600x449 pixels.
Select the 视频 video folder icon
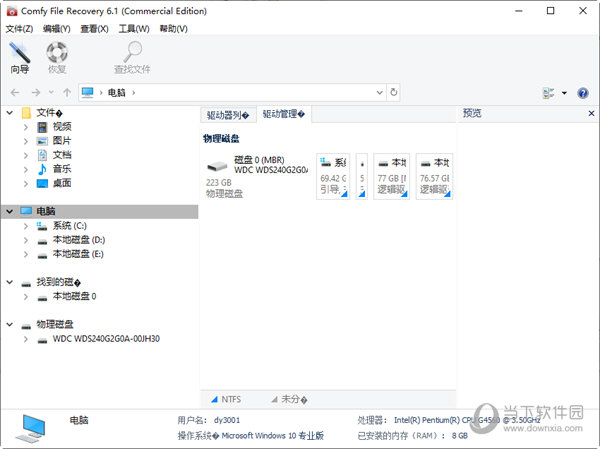(42, 127)
